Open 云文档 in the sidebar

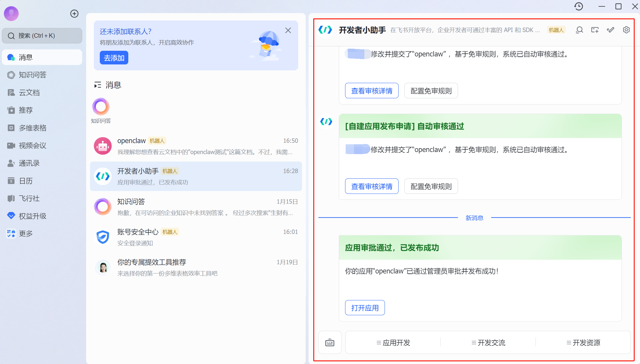point(42,93)
